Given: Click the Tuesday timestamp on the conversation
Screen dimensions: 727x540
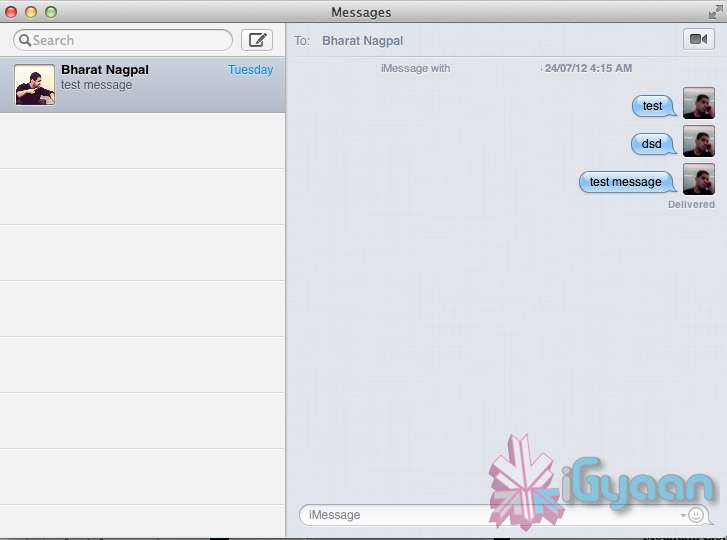Looking at the screenshot, I should coord(250,70).
